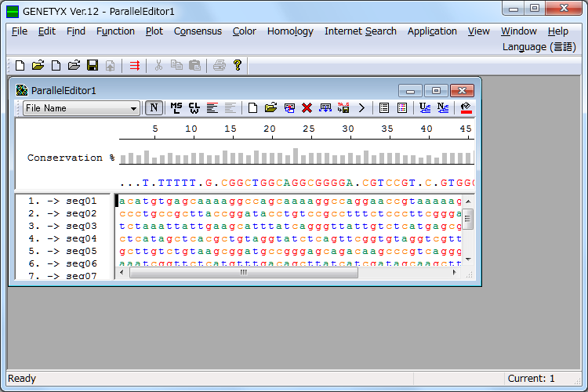The image size is (588, 392).
Task: Click the vertical scrollbar thumb
Action: [468, 219]
